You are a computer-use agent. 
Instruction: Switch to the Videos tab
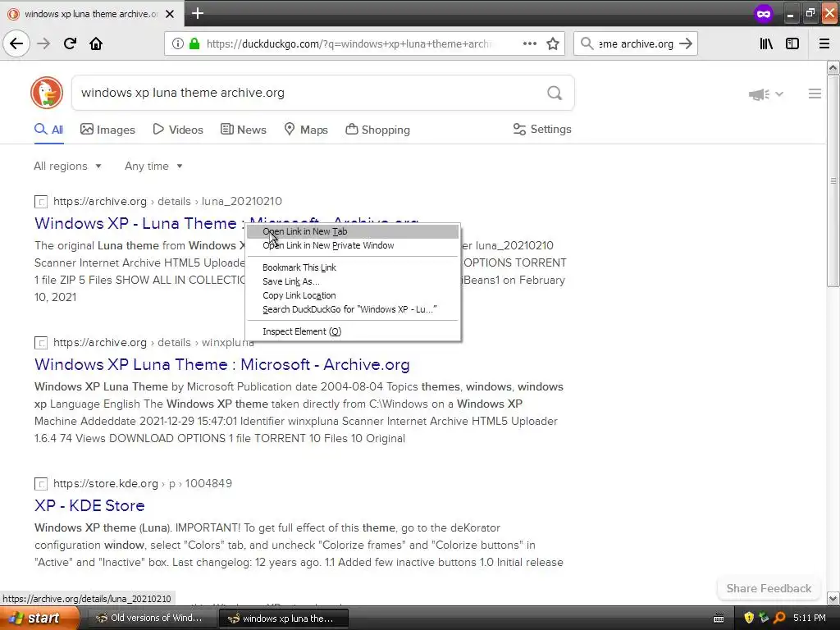(x=178, y=130)
